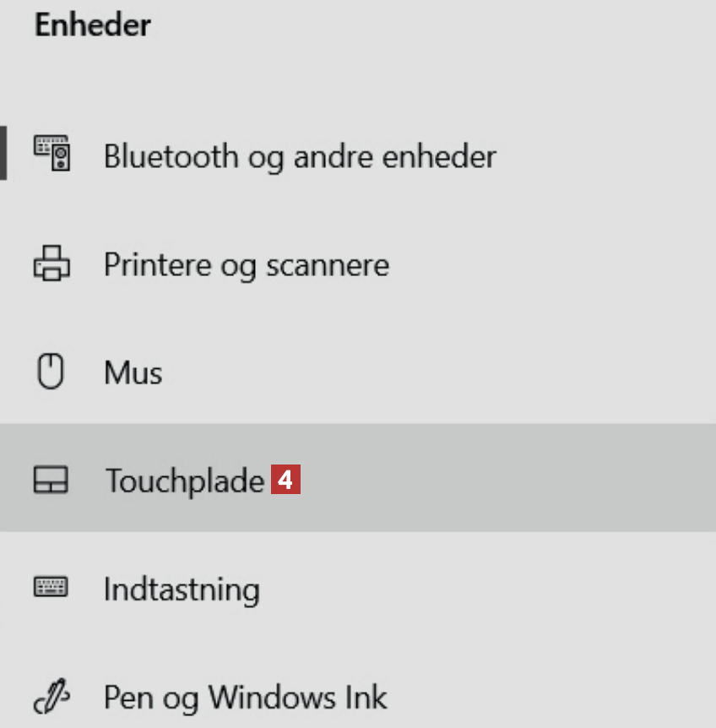Image resolution: width=716 pixels, height=728 pixels.
Task: Click the red number 4 badge
Action: [x=286, y=481]
